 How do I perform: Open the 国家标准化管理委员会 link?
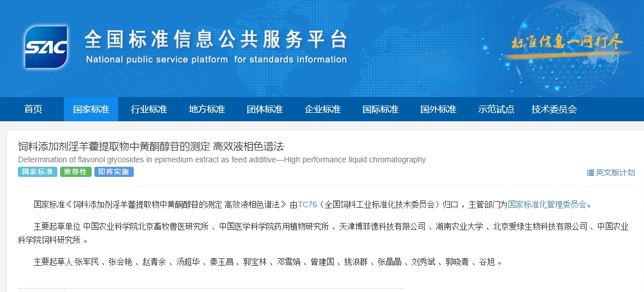[x=547, y=204]
